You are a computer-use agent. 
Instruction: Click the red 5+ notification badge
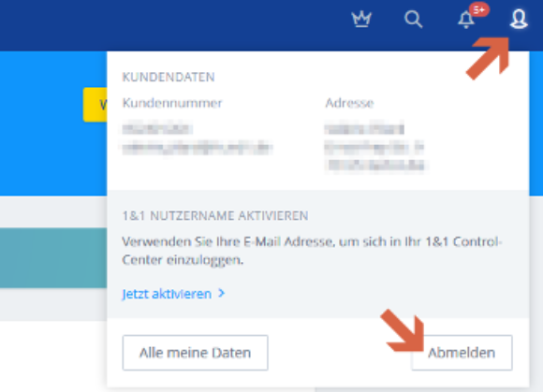pyautogui.click(x=479, y=9)
